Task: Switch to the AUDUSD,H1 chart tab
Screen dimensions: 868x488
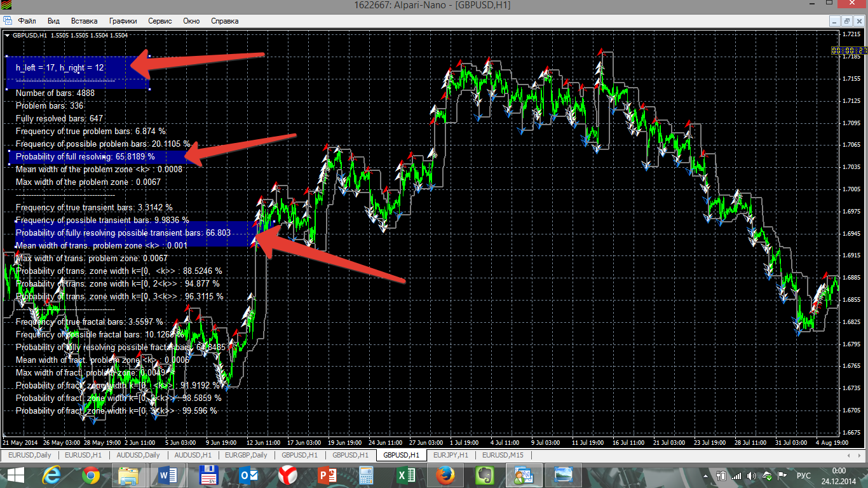Action: tap(193, 455)
